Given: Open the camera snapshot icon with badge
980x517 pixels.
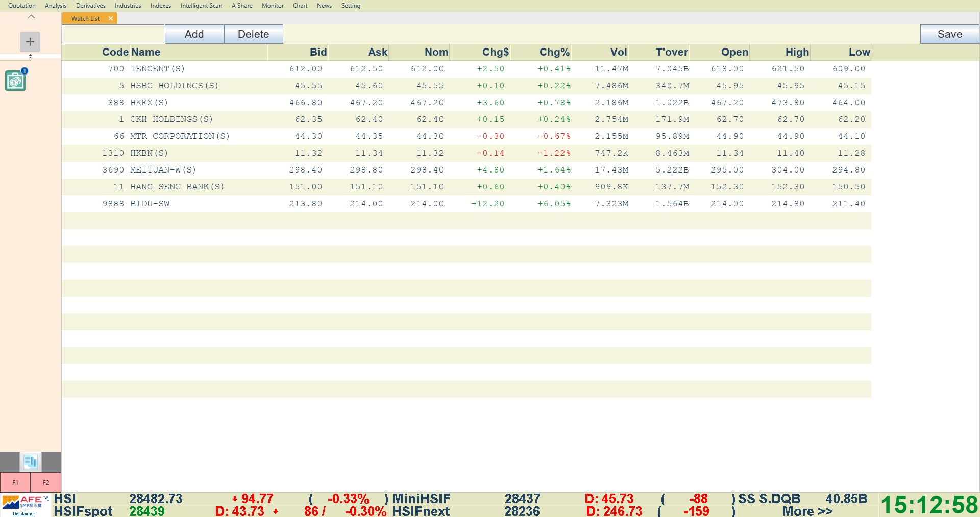Looking at the screenshot, I should [16, 80].
